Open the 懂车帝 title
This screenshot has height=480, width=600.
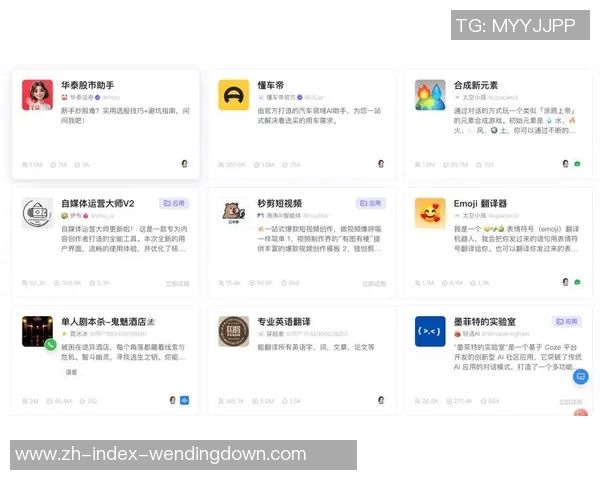[271, 85]
